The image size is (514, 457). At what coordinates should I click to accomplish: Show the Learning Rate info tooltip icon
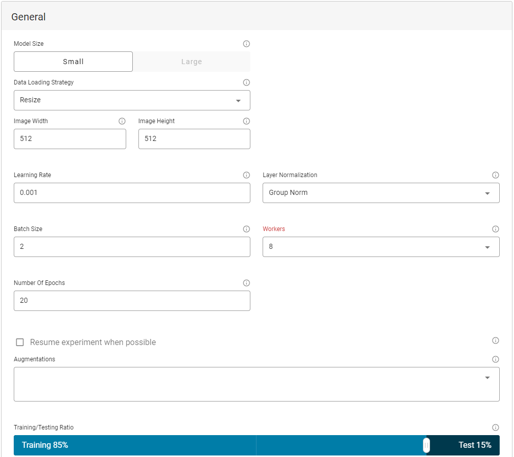click(x=246, y=175)
